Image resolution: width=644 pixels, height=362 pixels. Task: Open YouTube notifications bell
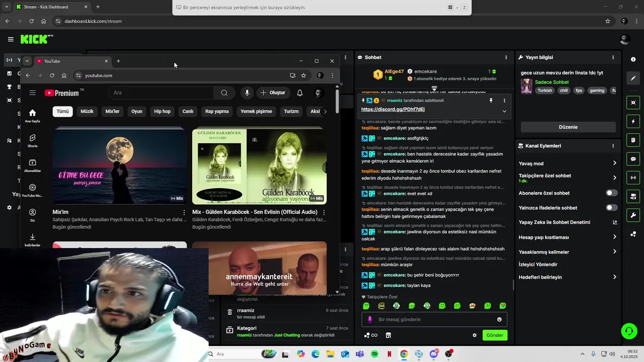point(300,93)
